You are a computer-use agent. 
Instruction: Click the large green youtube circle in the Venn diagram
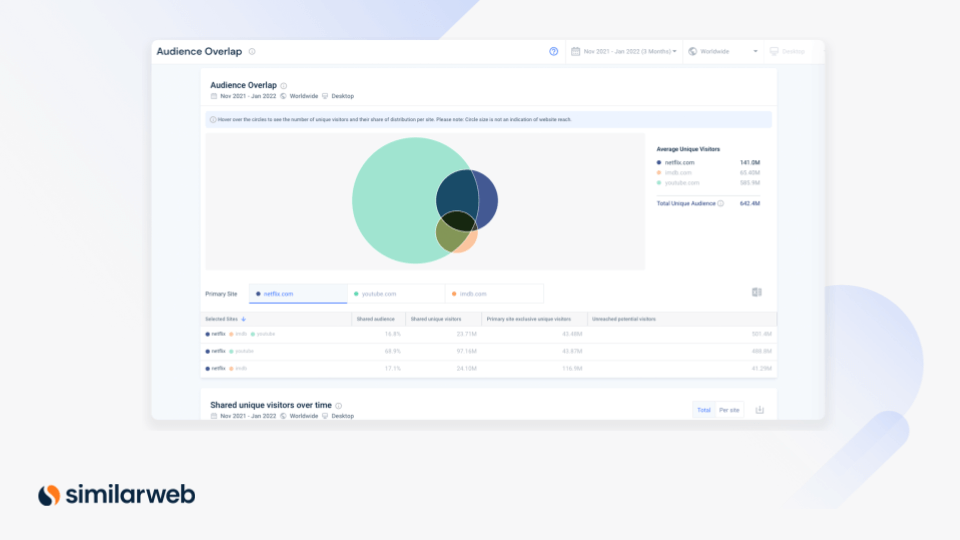click(x=390, y=200)
